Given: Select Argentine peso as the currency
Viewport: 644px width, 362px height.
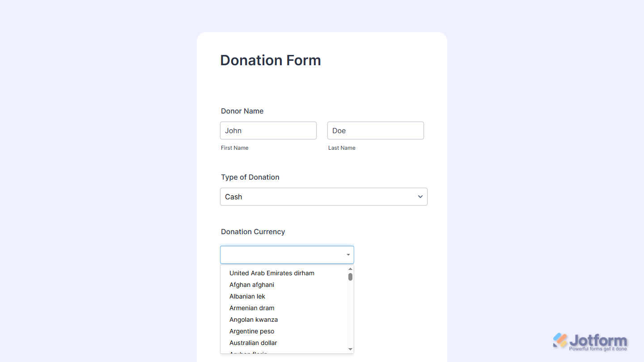Looking at the screenshot, I should 252,331.
